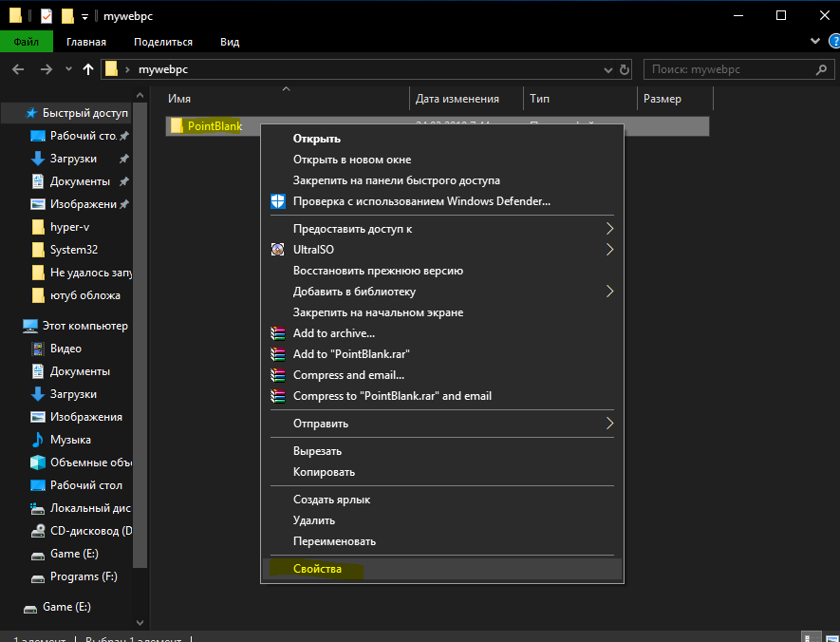Image resolution: width=840 pixels, height=642 pixels.
Task: Click the monitor icon of Этот компьютер
Action: [x=30, y=326]
